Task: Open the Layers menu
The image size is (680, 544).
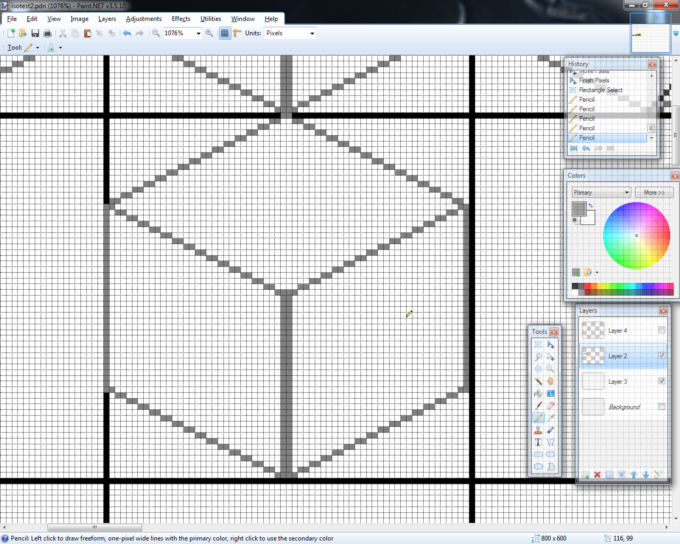Action: [x=107, y=19]
